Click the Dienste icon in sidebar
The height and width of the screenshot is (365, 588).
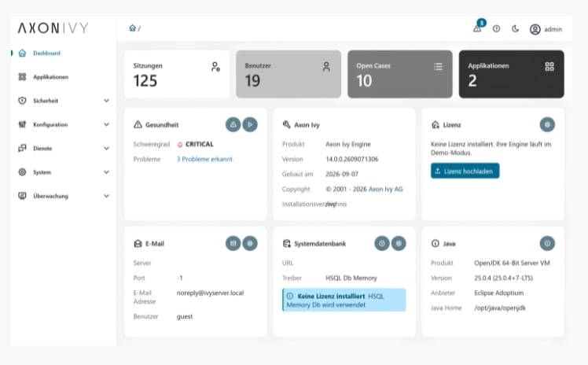[23, 148]
